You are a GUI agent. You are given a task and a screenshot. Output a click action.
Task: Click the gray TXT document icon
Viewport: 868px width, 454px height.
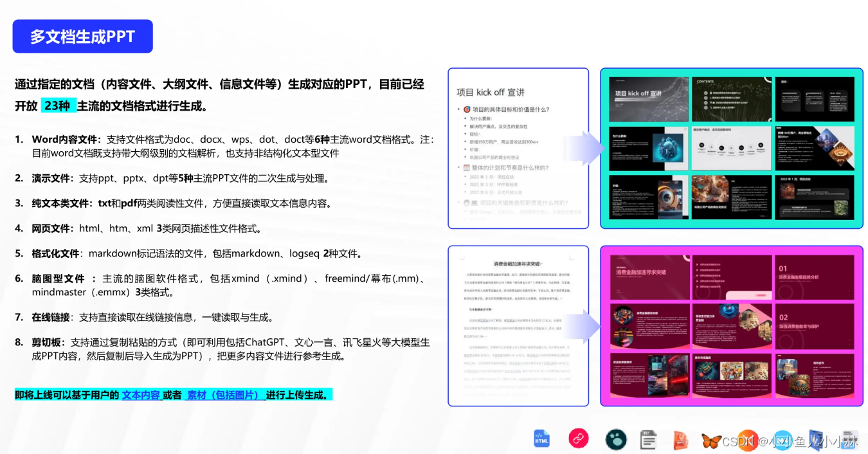(648, 440)
